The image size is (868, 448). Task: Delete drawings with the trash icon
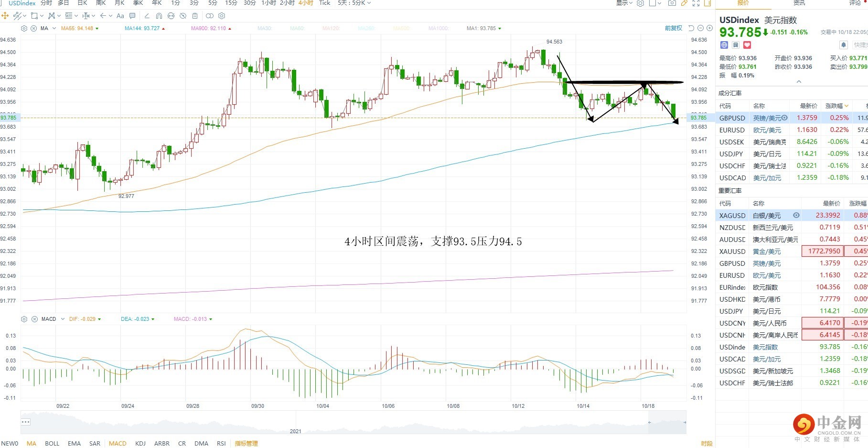(195, 16)
